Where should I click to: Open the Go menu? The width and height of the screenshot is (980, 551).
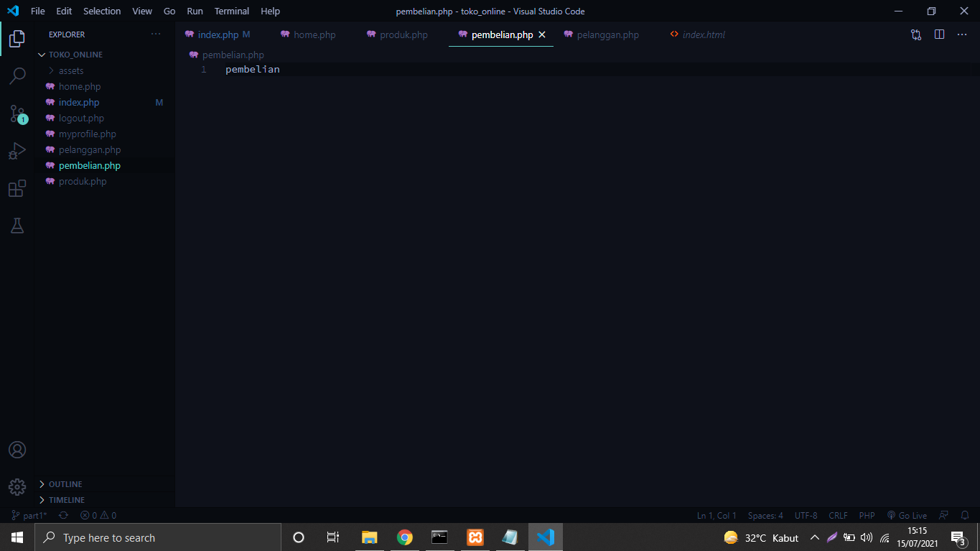tap(169, 11)
